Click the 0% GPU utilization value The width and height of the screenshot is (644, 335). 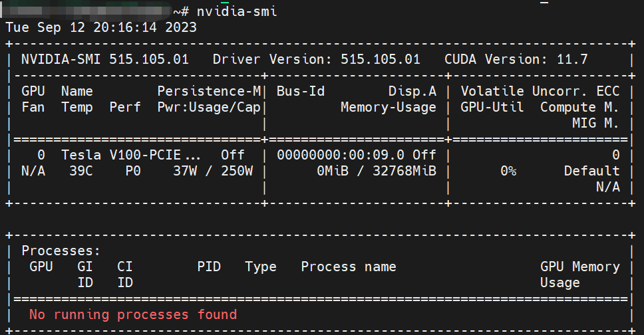(508, 171)
